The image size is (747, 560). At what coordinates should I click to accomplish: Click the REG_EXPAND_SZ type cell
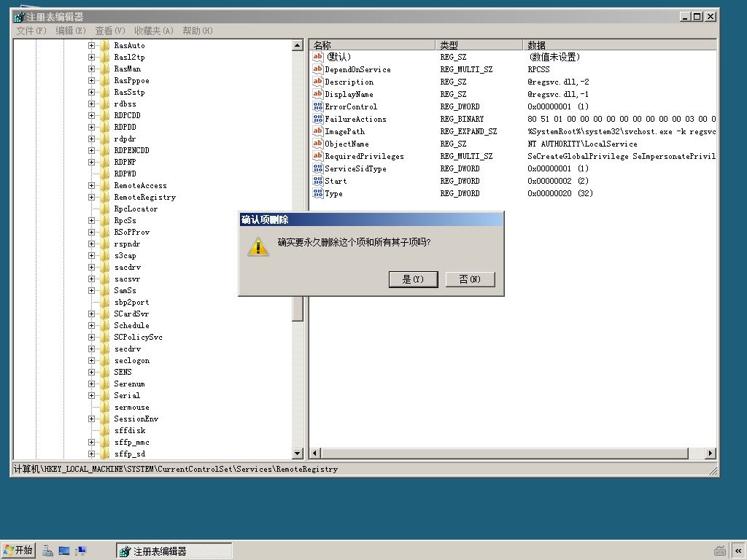[468, 131]
